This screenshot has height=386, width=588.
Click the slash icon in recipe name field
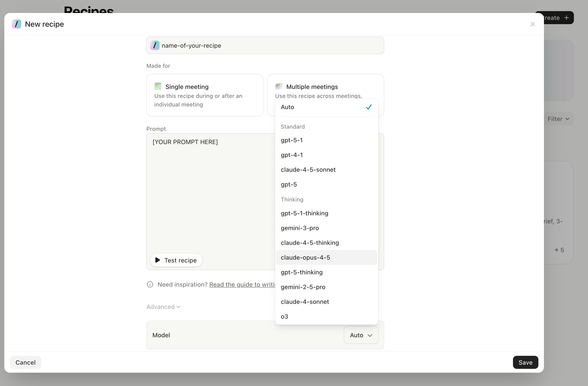[x=155, y=46]
